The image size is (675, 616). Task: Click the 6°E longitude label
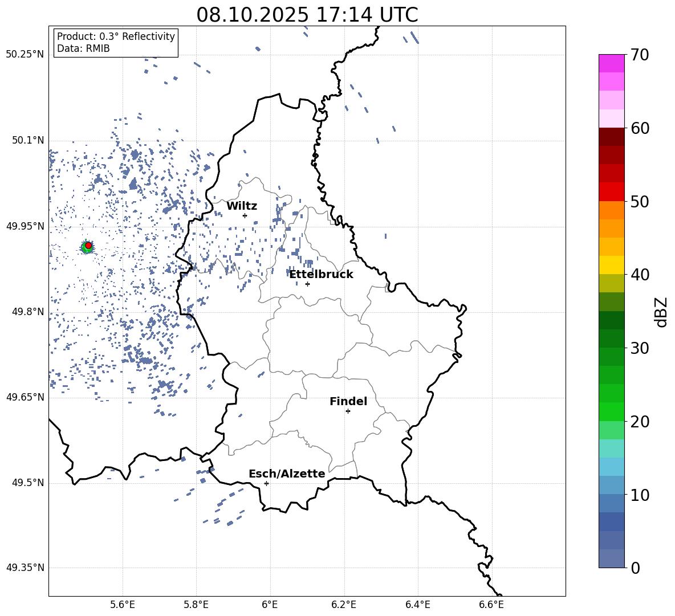click(270, 605)
